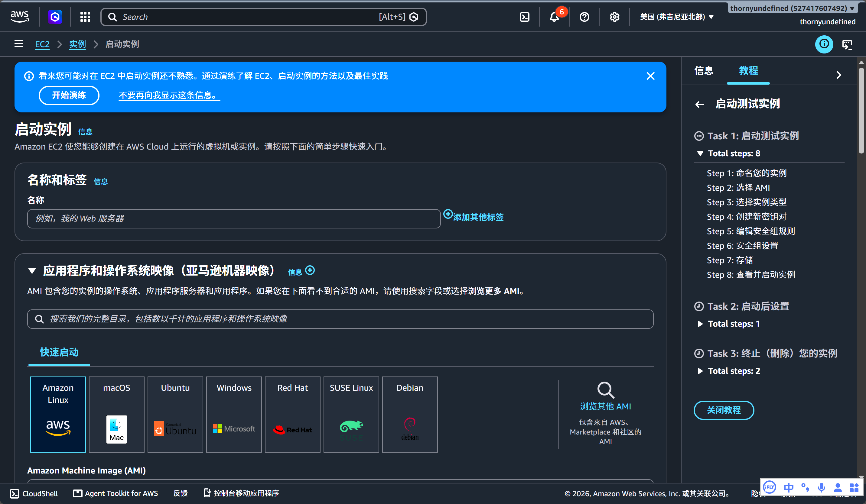Select the 快速启动 tab
Image resolution: width=866 pixels, height=504 pixels.
pyautogui.click(x=59, y=352)
